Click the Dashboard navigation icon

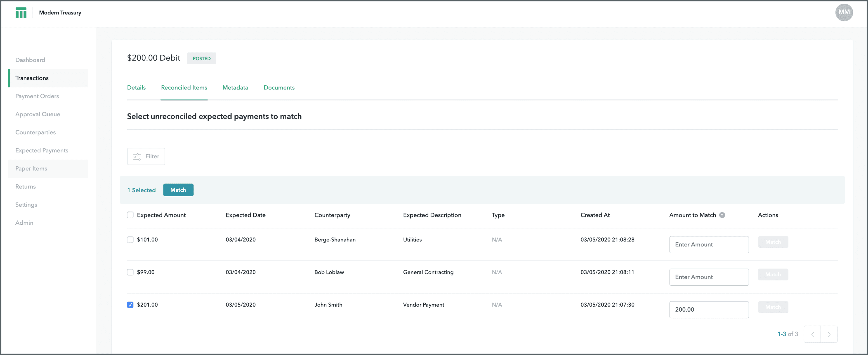(29, 60)
